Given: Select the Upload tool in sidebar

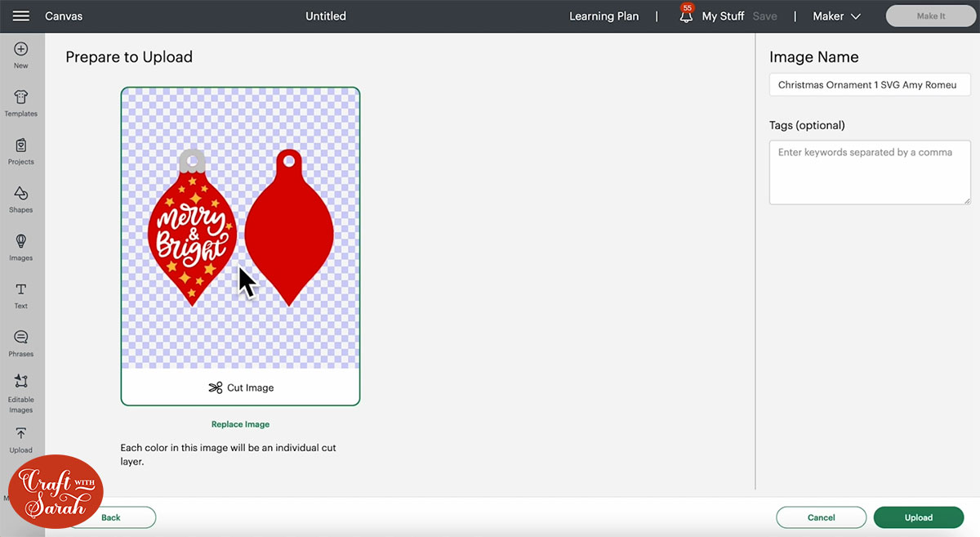Looking at the screenshot, I should pyautogui.click(x=21, y=441).
